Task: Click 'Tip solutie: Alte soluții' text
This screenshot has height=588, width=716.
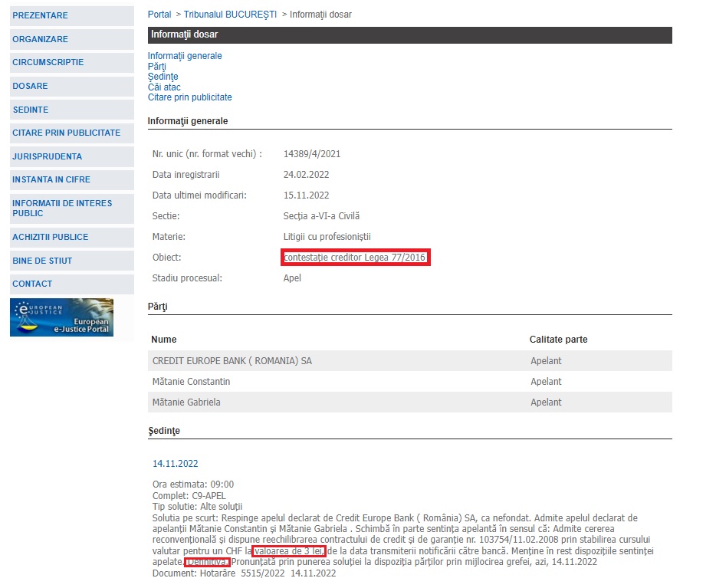Action: click(x=197, y=507)
